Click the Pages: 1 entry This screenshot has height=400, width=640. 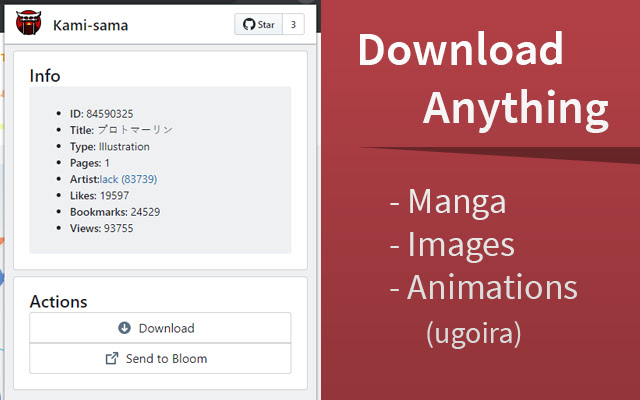[90, 163]
